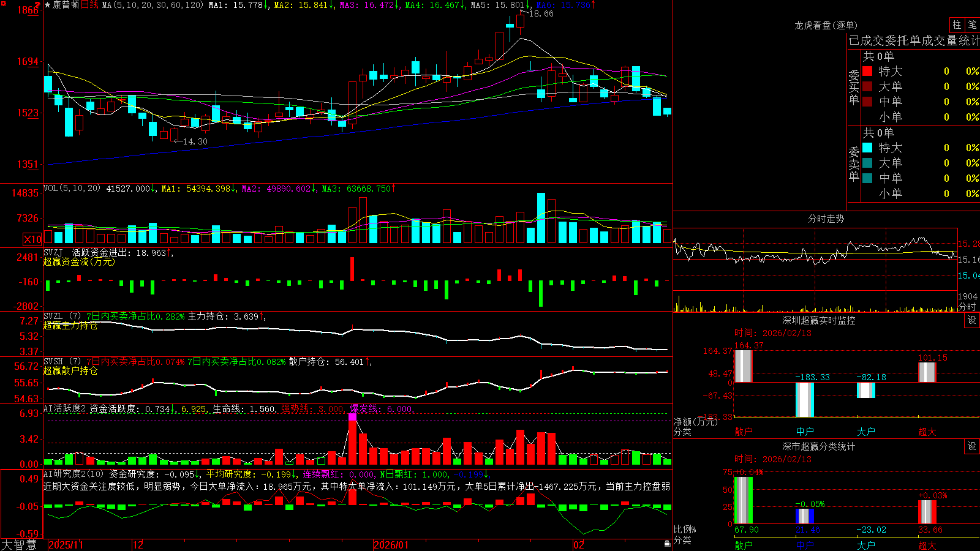Click the 分时走势 panel title

coord(826,219)
